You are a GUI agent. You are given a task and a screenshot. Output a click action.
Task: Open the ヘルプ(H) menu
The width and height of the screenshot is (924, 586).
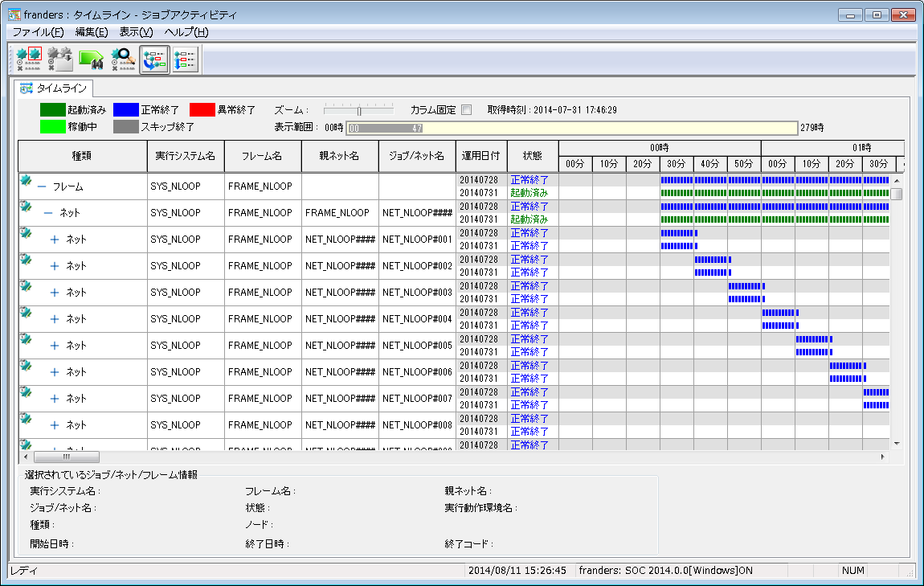coord(186,32)
